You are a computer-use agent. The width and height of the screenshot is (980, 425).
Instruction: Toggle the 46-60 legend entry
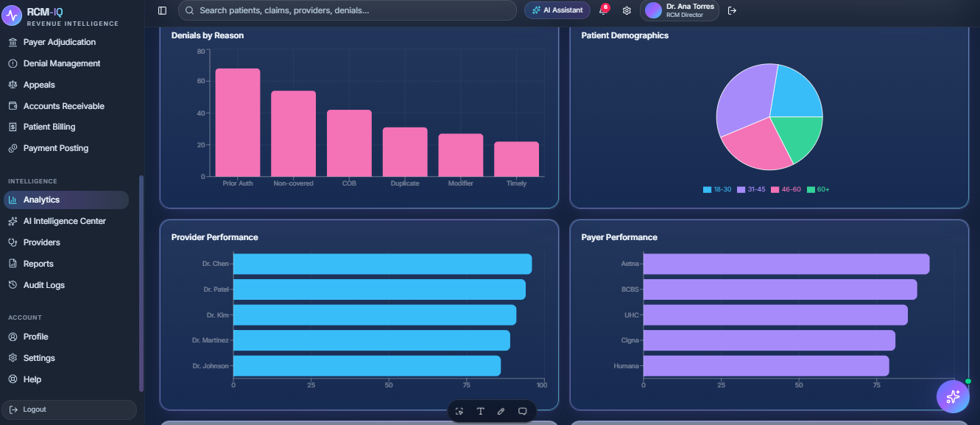tap(786, 189)
